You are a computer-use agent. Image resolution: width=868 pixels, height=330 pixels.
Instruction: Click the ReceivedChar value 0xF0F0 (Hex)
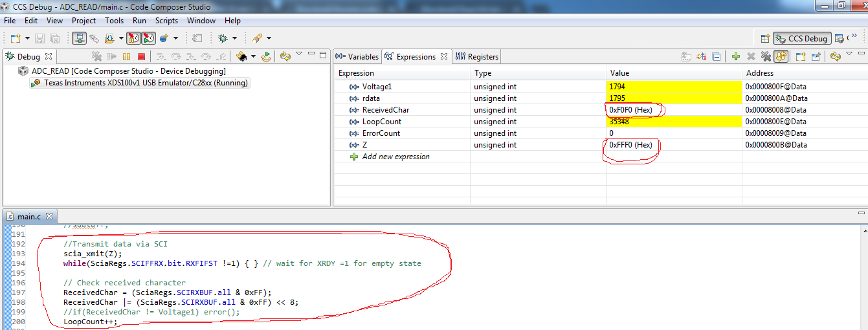pyautogui.click(x=630, y=110)
